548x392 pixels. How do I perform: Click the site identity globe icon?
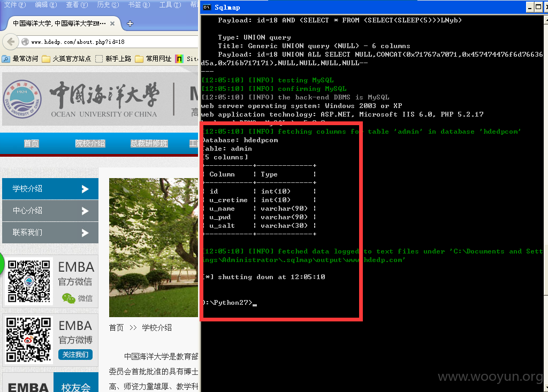(x=25, y=42)
